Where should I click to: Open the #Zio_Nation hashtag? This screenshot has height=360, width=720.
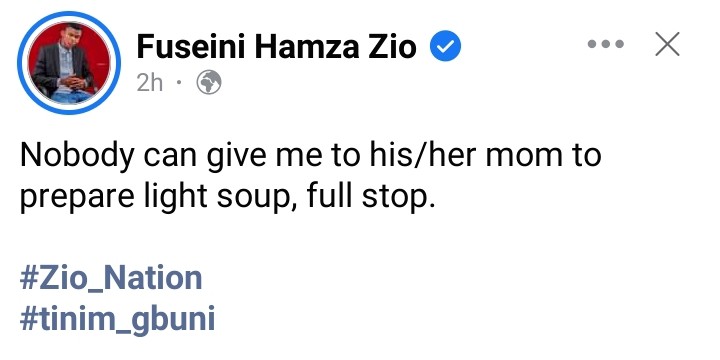111,279
